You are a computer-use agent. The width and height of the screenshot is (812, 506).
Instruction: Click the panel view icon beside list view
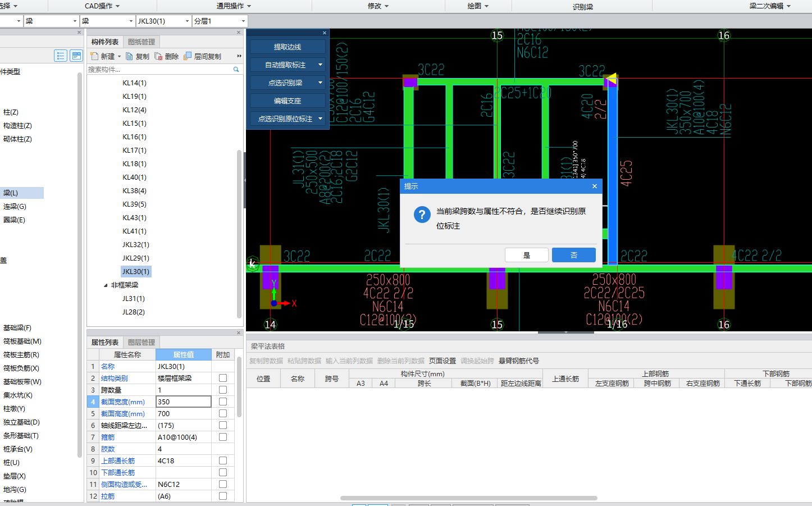(x=76, y=56)
